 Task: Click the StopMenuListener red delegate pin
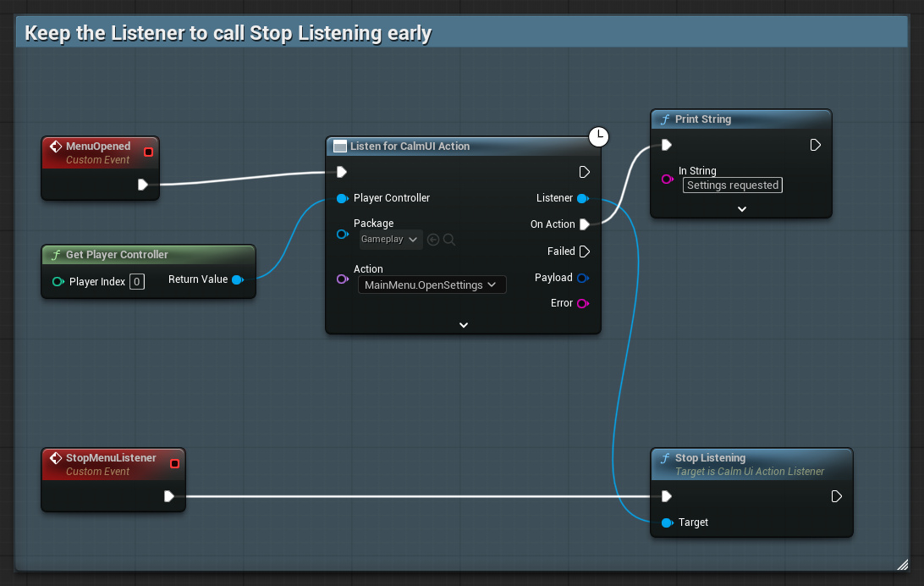[x=174, y=464]
